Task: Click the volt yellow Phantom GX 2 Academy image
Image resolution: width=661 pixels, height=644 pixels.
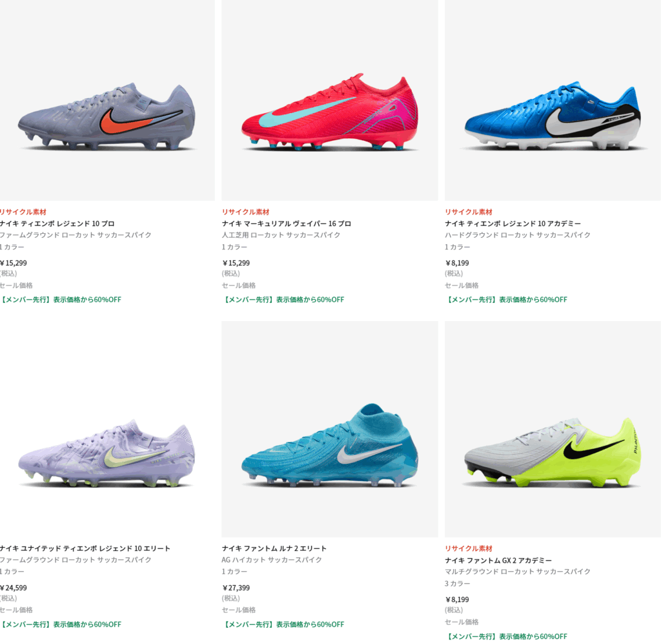Action: tap(553, 452)
